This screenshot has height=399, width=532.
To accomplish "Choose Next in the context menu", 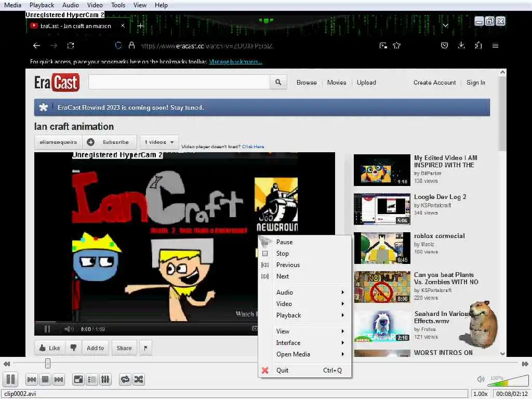I will (304, 276).
